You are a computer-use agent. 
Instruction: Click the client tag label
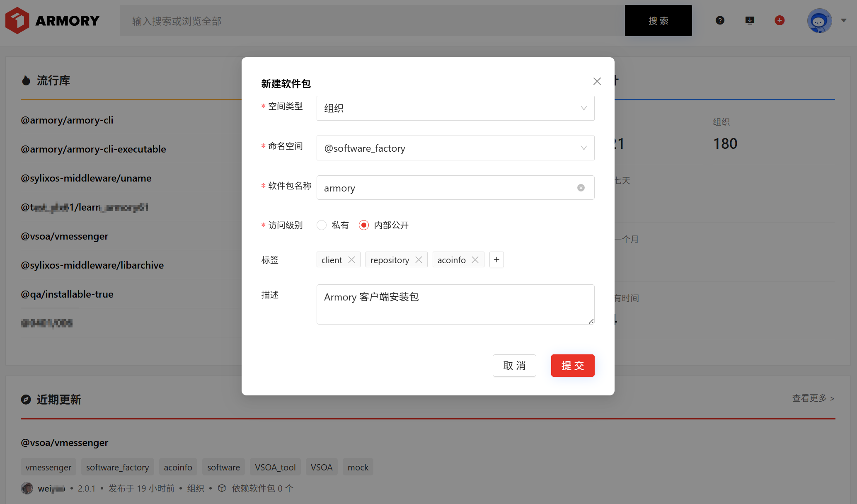pyautogui.click(x=332, y=259)
